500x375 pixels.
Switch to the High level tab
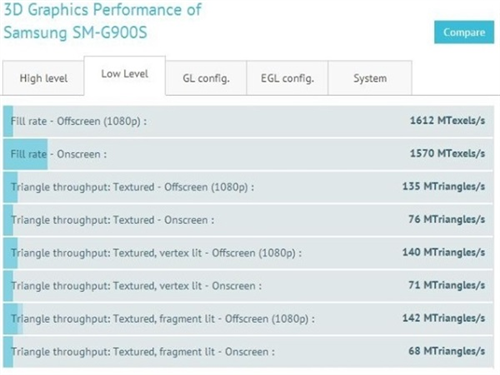pos(43,78)
